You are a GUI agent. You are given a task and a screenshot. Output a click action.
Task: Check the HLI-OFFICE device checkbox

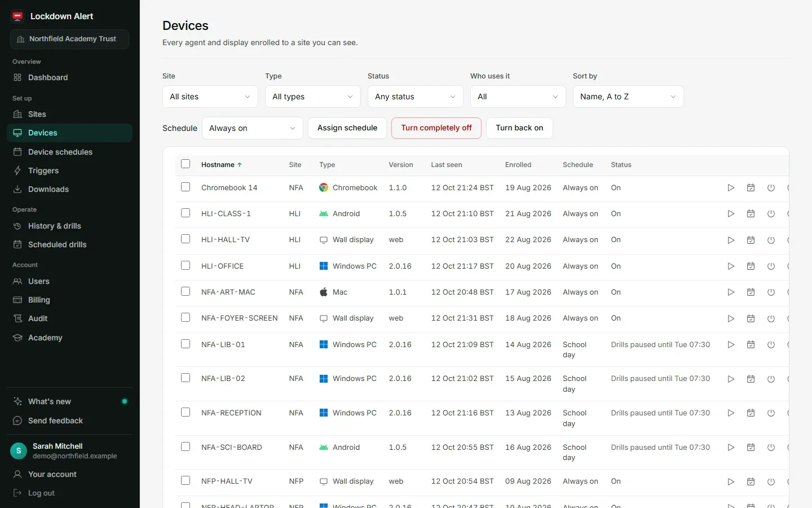186,265
